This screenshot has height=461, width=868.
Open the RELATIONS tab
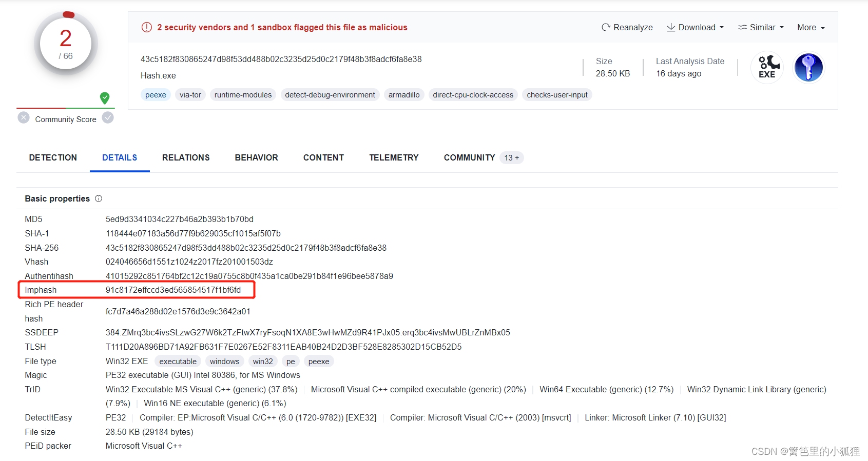pos(186,157)
